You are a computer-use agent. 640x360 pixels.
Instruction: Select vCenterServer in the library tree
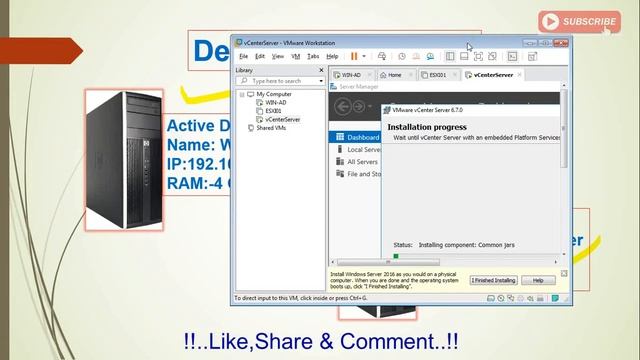tap(282, 119)
